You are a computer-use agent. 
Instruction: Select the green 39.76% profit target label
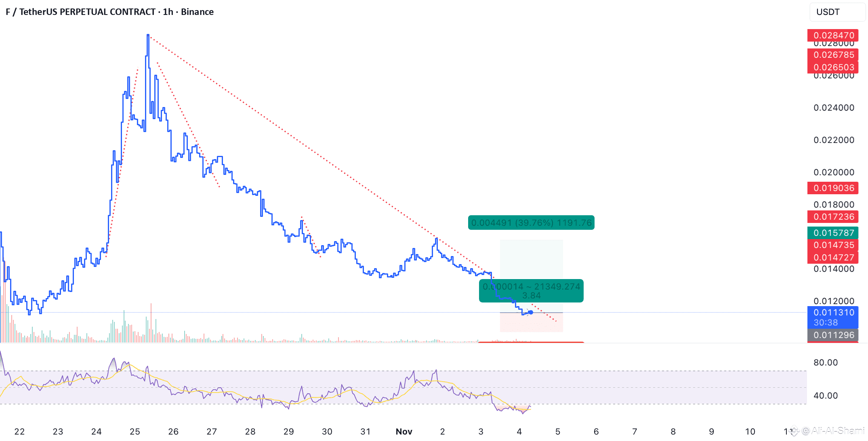(531, 223)
